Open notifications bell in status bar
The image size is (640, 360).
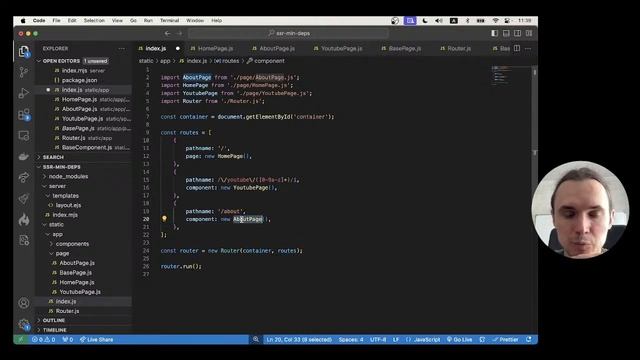tap(529, 340)
